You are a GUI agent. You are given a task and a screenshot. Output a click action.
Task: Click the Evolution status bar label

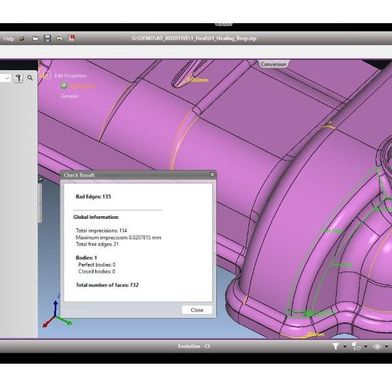[x=194, y=346]
